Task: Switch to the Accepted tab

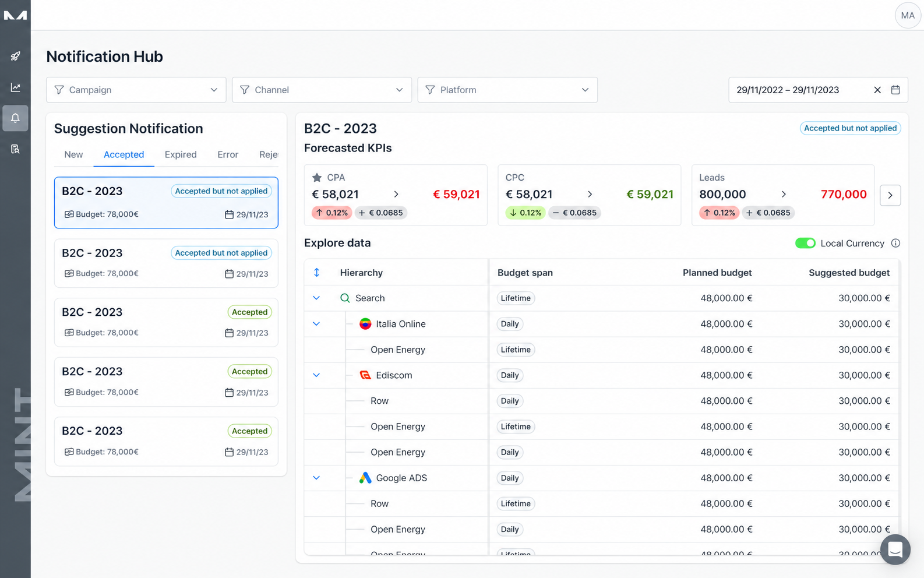Action: 124,154
